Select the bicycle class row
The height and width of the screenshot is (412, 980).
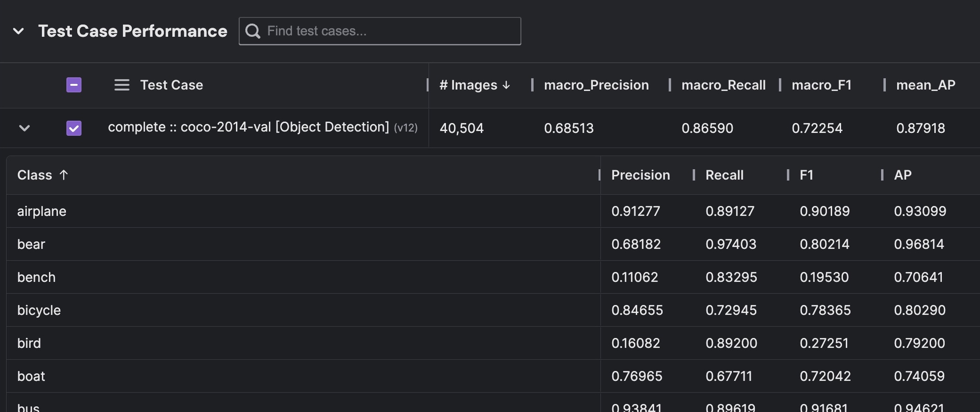pyautogui.click(x=39, y=310)
